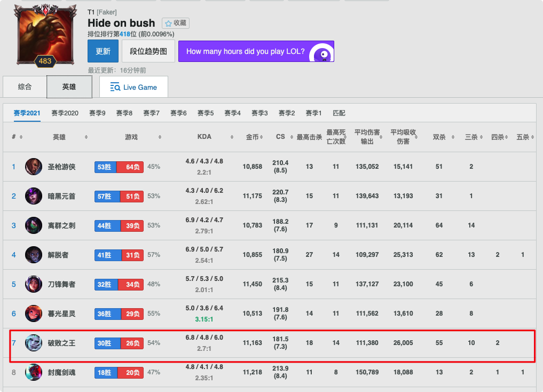
Task: Open the 段位趋势图 button
Action: 148,51
